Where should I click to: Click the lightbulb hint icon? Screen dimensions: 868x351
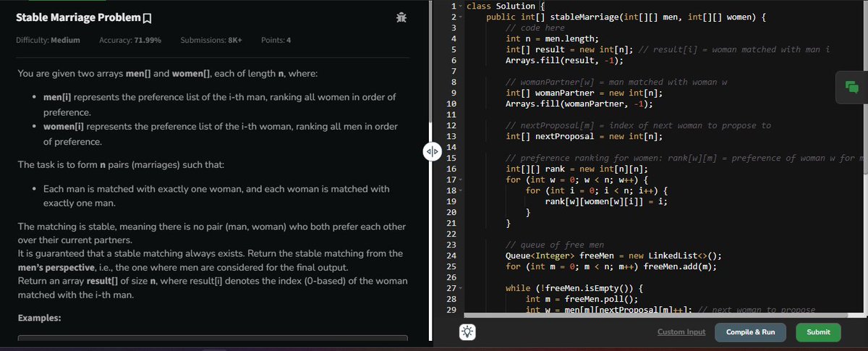click(x=468, y=332)
